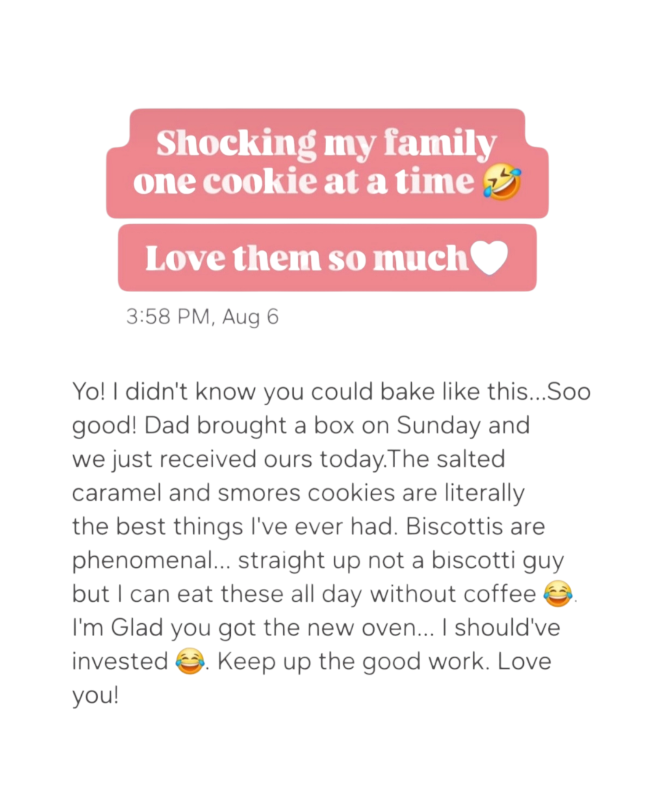Click the "one cookie at a time" line
The height and width of the screenshot is (812, 650).
[303, 181]
